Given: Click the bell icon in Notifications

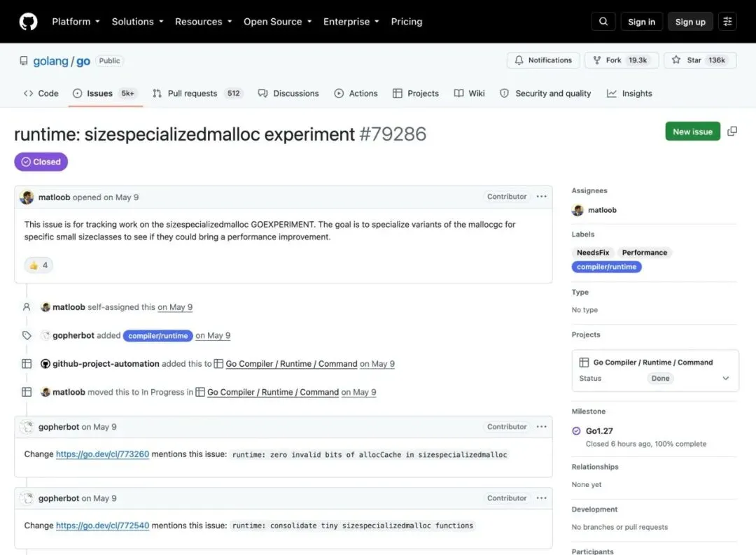Looking at the screenshot, I should (x=519, y=60).
